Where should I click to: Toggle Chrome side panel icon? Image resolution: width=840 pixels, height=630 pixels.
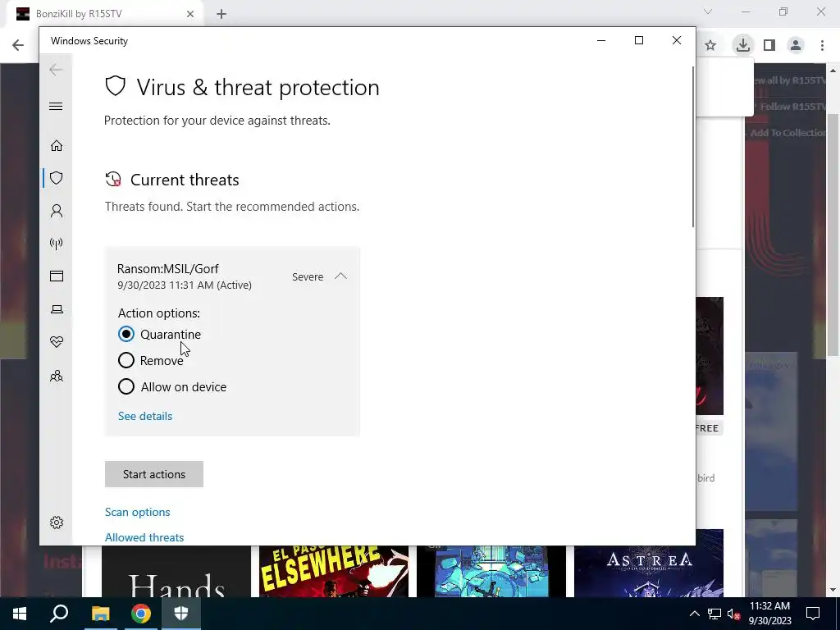point(769,46)
